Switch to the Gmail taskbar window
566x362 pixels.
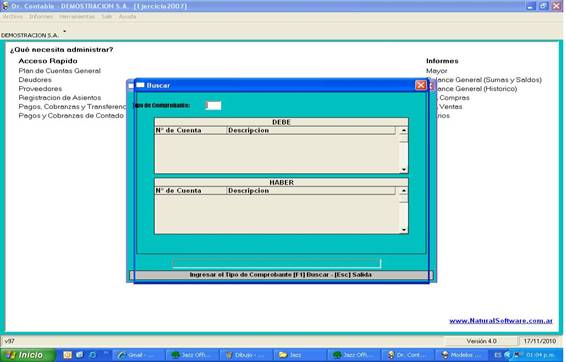tap(138, 355)
